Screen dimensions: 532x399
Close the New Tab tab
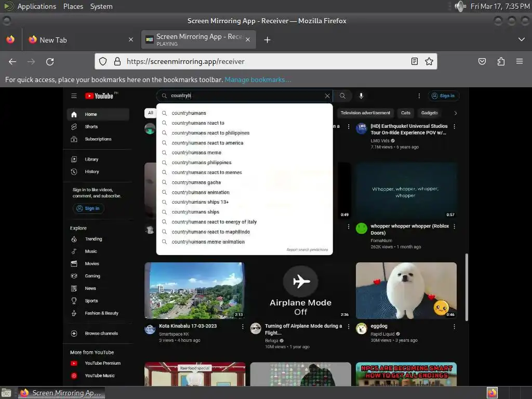point(131,39)
